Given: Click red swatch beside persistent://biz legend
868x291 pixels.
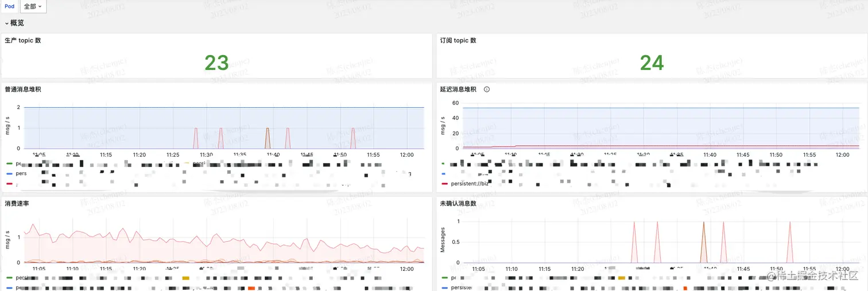Looking at the screenshot, I should click(444, 184).
